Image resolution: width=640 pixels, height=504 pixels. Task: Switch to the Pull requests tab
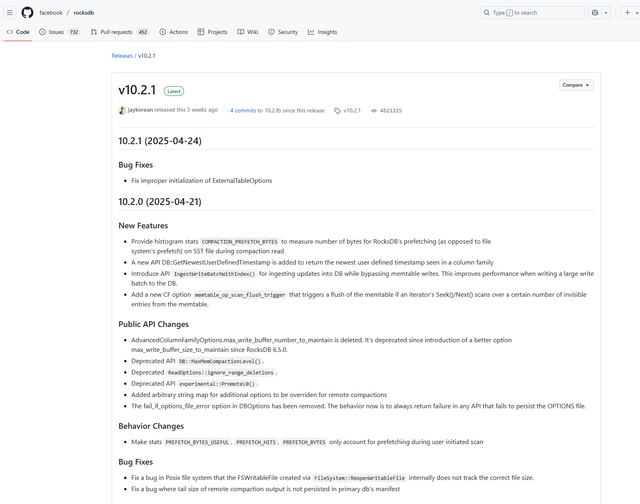point(119,32)
